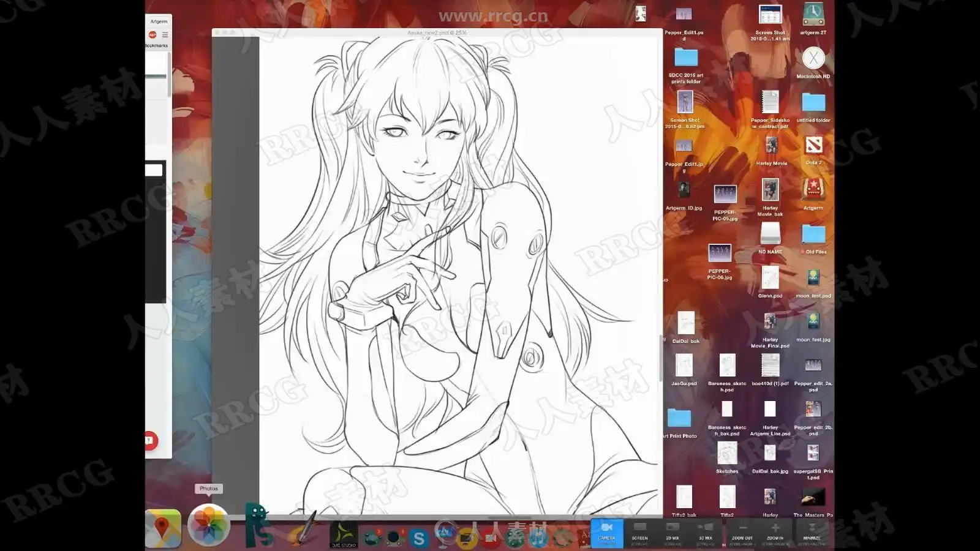This screenshot has width=980, height=551.
Task: Open the NO NAME external drive
Action: point(770,233)
